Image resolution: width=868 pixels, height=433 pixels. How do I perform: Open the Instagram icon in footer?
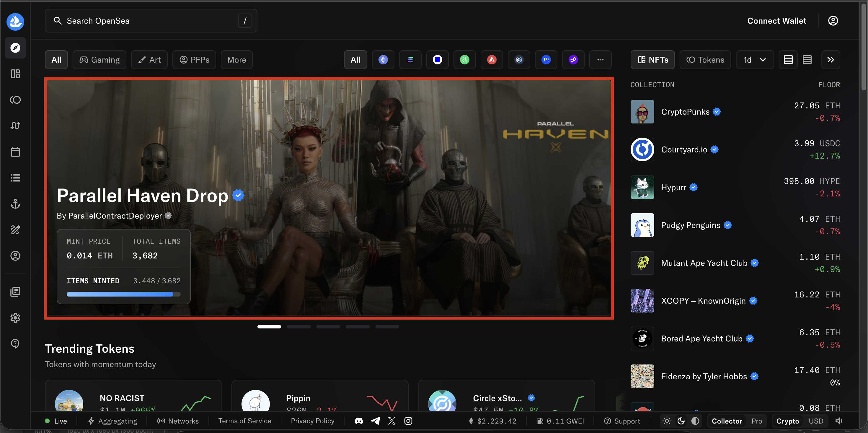pyautogui.click(x=408, y=421)
